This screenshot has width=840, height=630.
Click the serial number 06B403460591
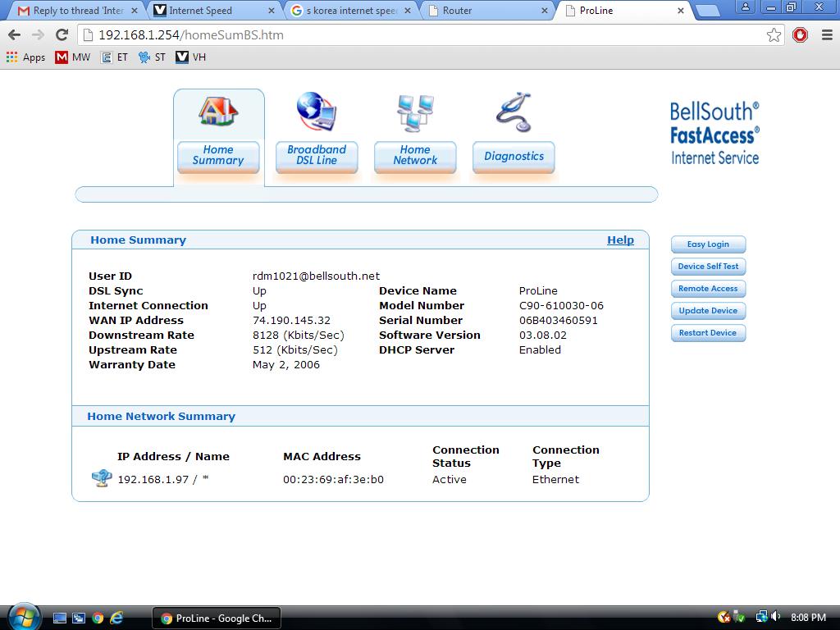point(558,321)
